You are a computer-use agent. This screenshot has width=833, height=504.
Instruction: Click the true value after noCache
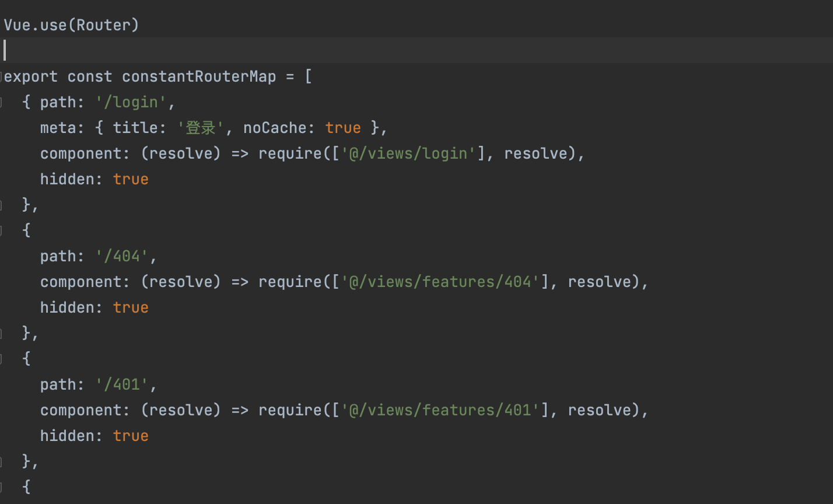pos(343,128)
